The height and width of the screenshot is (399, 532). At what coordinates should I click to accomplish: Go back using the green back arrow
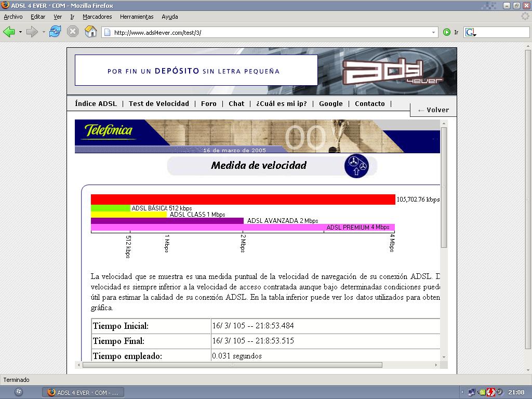click(9, 32)
